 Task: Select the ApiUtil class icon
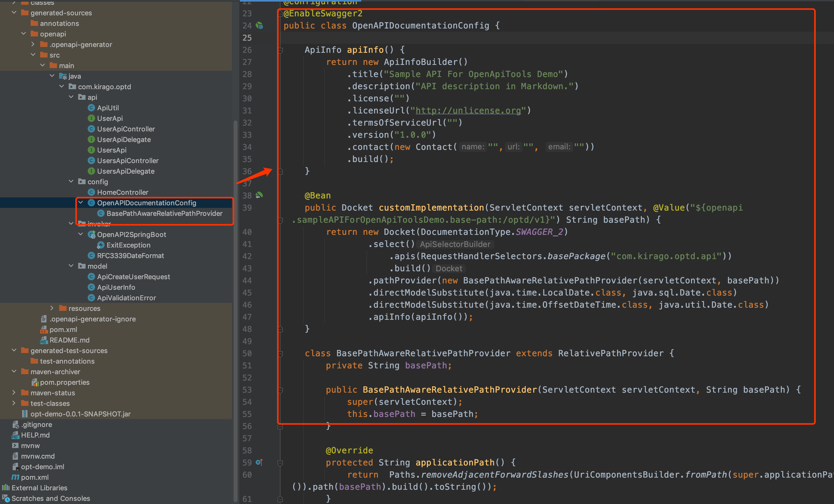tap(91, 108)
